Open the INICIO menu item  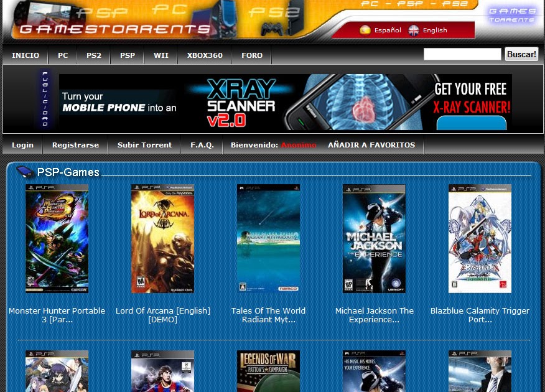pos(26,55)
